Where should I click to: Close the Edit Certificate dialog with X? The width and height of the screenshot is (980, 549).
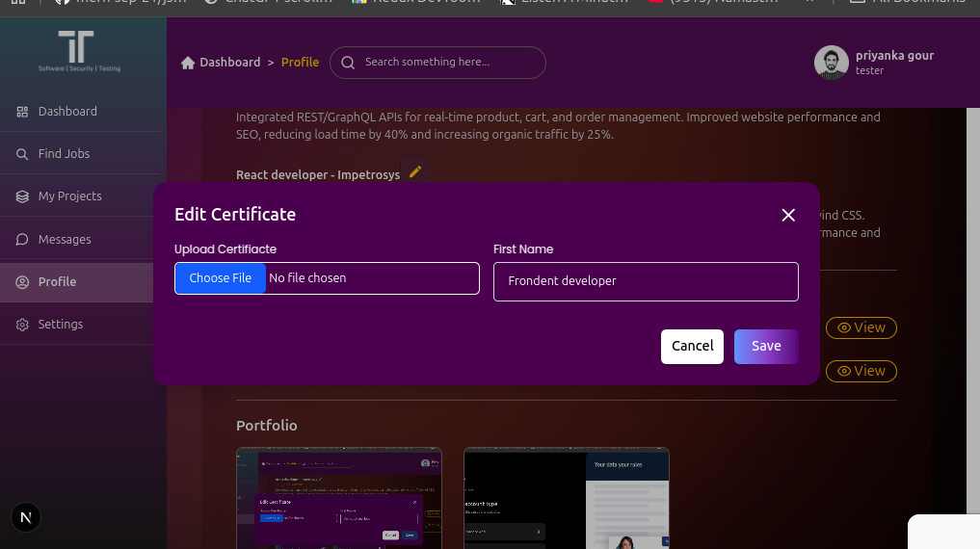click(x=788, y=215)
